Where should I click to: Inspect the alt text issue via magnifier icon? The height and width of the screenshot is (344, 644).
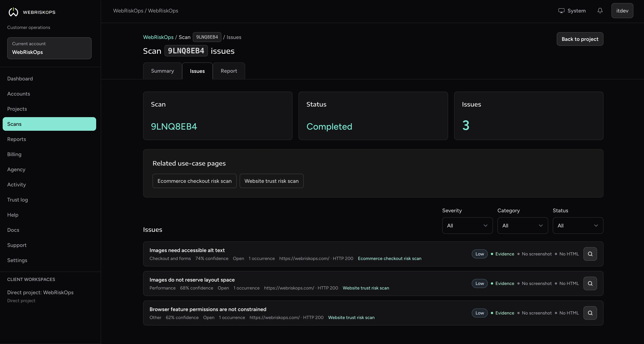pos(590,254)
